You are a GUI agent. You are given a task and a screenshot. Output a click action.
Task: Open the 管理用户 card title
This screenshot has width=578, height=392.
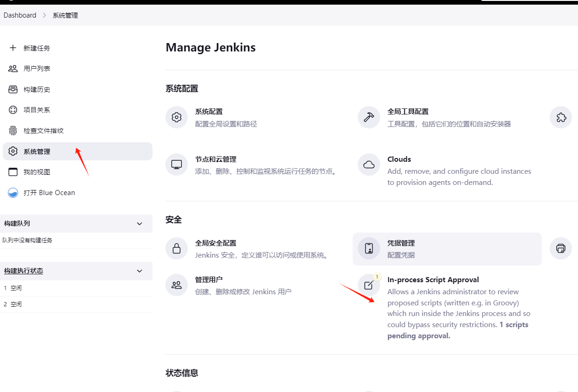(209, 279)
